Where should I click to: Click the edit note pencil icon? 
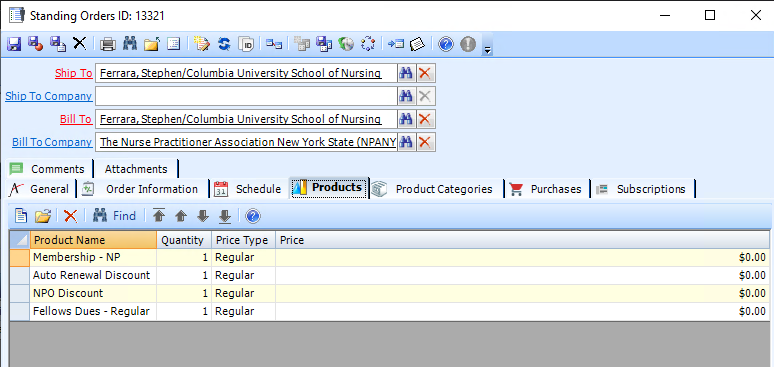pos(201,44)
